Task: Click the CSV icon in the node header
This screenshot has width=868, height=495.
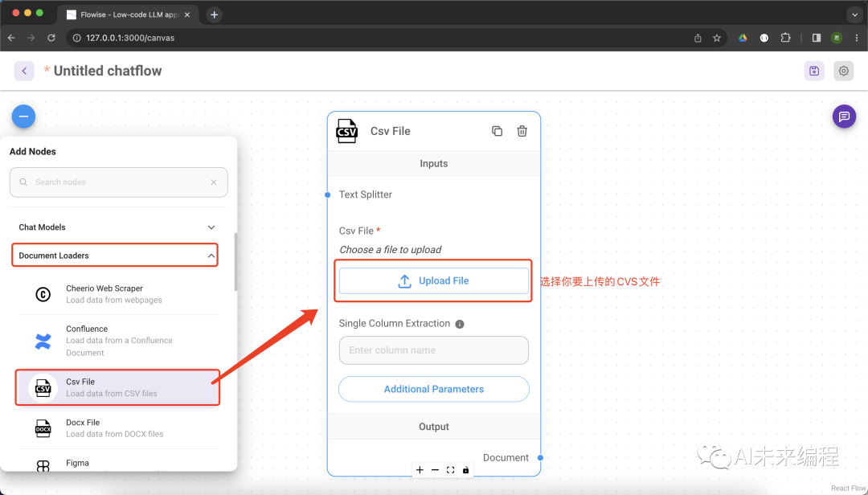Action: 347,131
